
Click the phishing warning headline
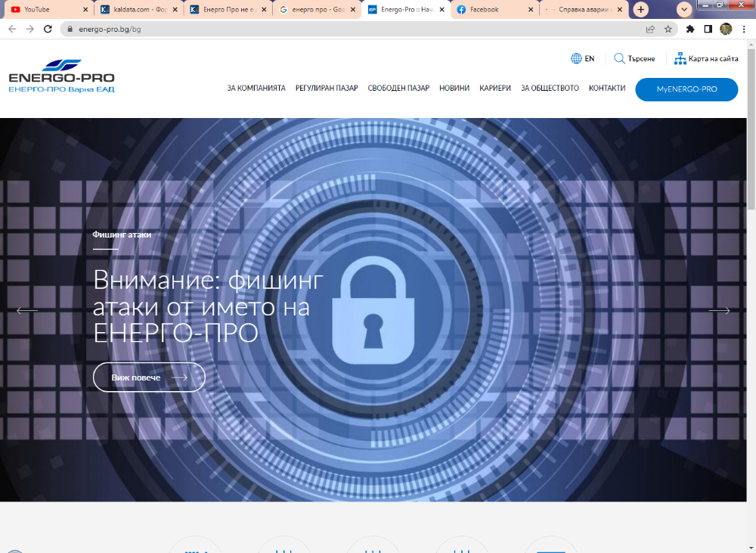208,306
